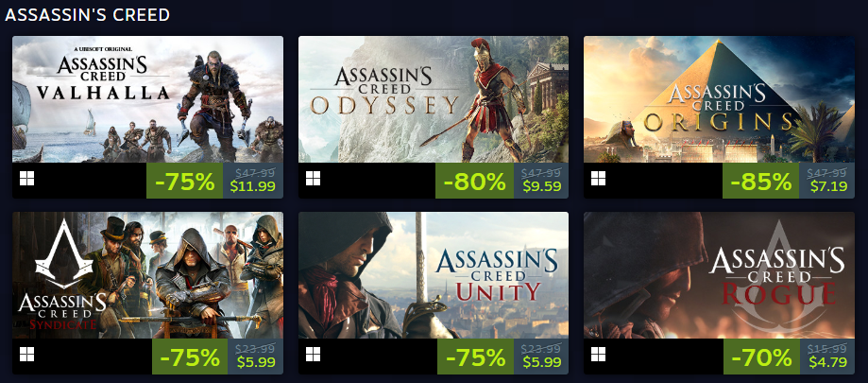Viewport: 868px width, 383px height.
Task: Open Assassin's Creed Odyssey game image
Action: point(434,99)
